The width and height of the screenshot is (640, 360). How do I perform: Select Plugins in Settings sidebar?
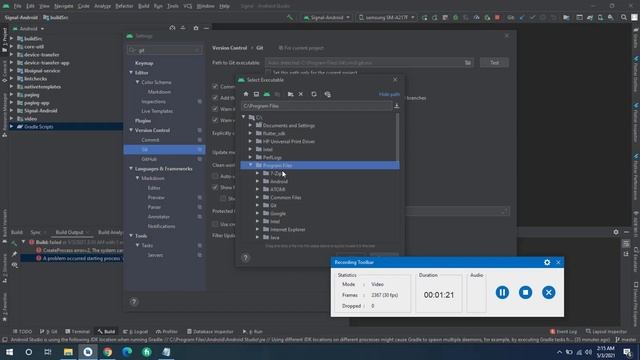[143, 121]
